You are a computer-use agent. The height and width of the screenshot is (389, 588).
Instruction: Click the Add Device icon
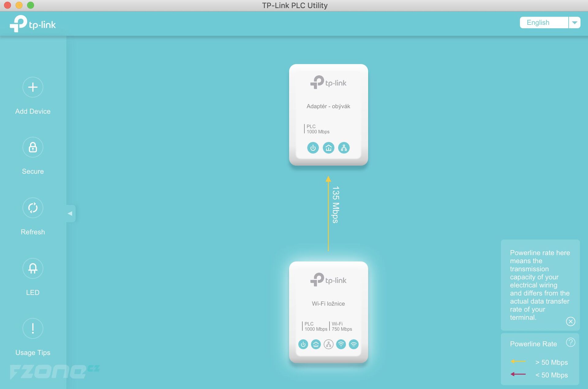[32, 87]
